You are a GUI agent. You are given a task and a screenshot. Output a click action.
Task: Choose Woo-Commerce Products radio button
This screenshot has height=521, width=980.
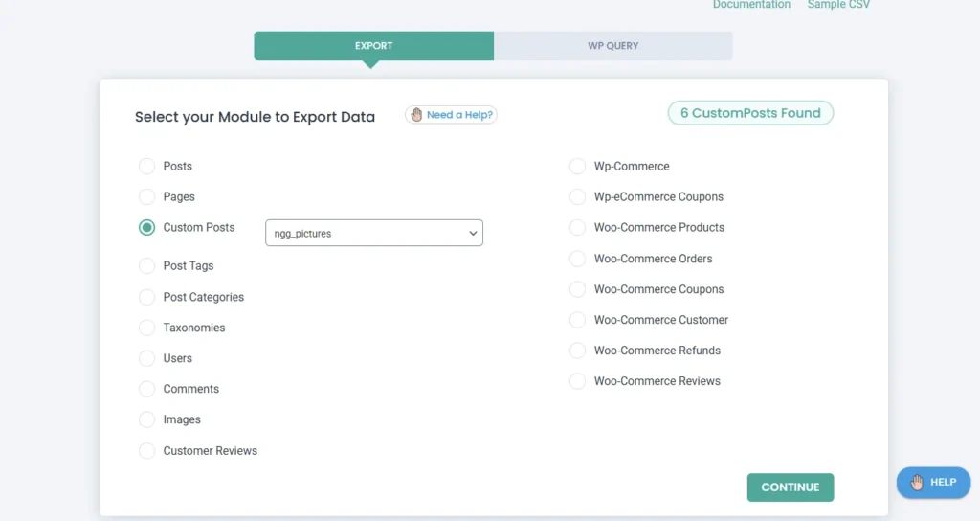tap(577, 228)
